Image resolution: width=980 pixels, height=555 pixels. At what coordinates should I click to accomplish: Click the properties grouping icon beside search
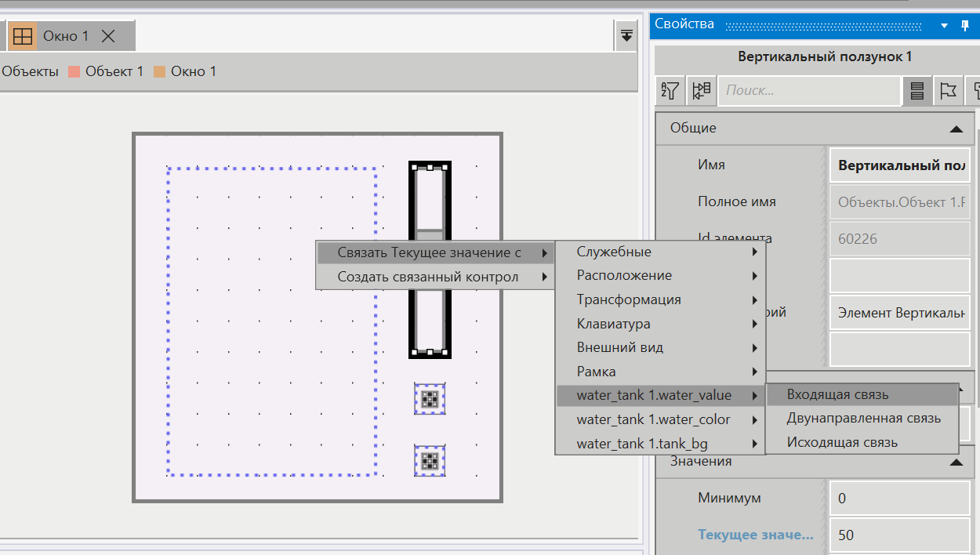click(x=701, y=91)
